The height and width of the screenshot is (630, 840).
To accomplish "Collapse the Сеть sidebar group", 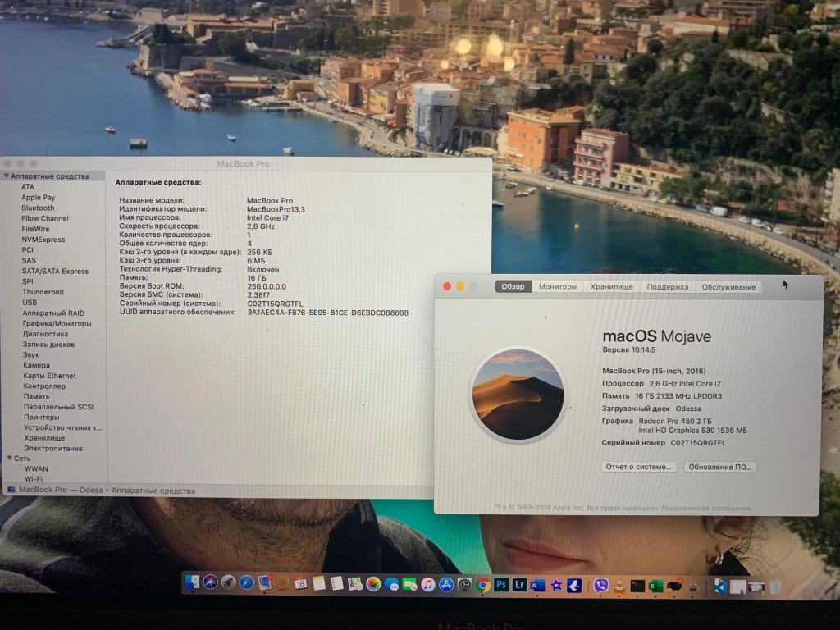I will tap(10, 458).
